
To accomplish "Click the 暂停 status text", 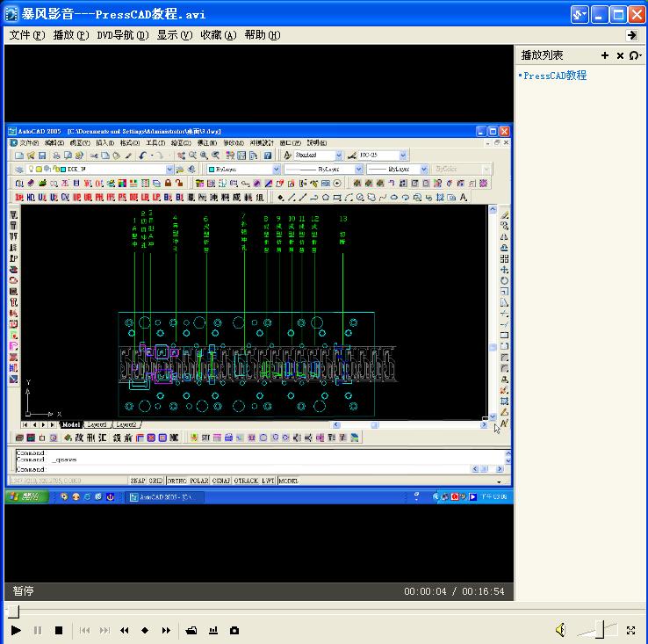I will (x=23, y=591).
